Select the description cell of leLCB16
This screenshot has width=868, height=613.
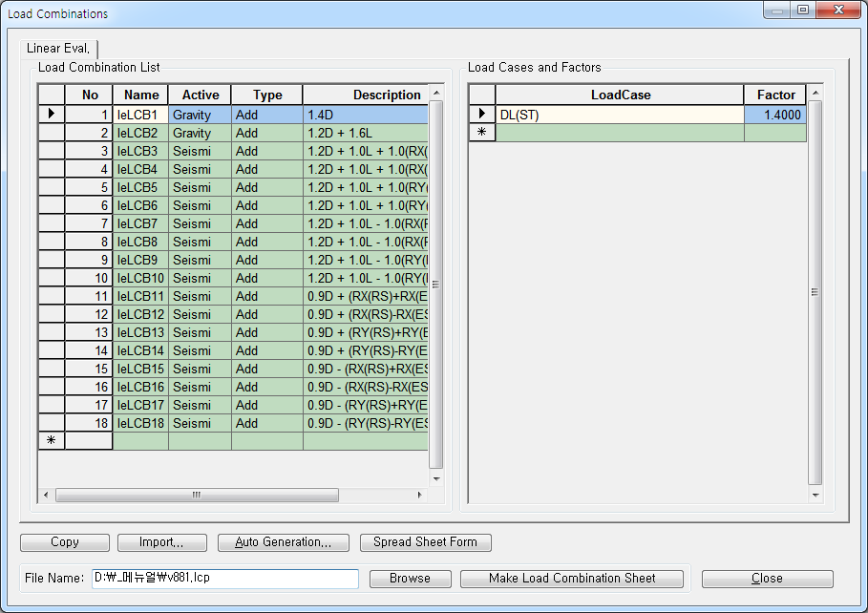[x=366, y=387]
